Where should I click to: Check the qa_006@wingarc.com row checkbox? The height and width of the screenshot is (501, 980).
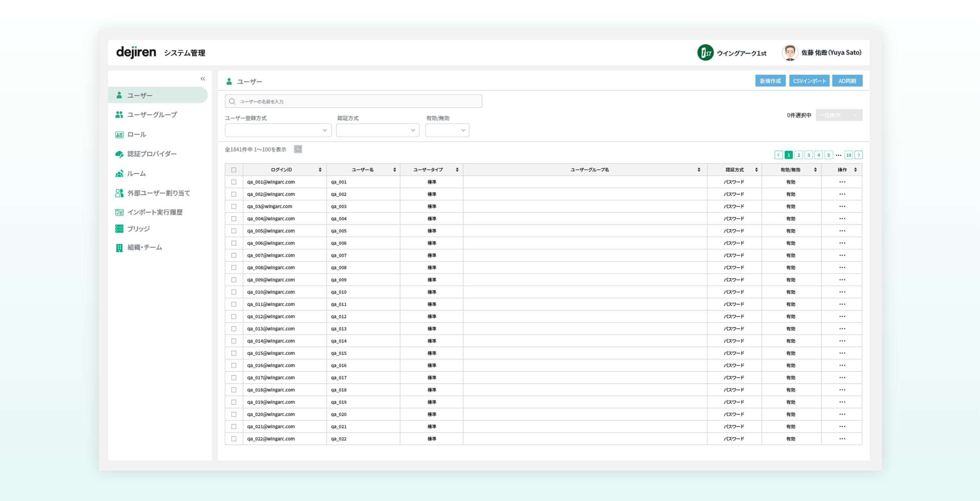pos(234,243)
